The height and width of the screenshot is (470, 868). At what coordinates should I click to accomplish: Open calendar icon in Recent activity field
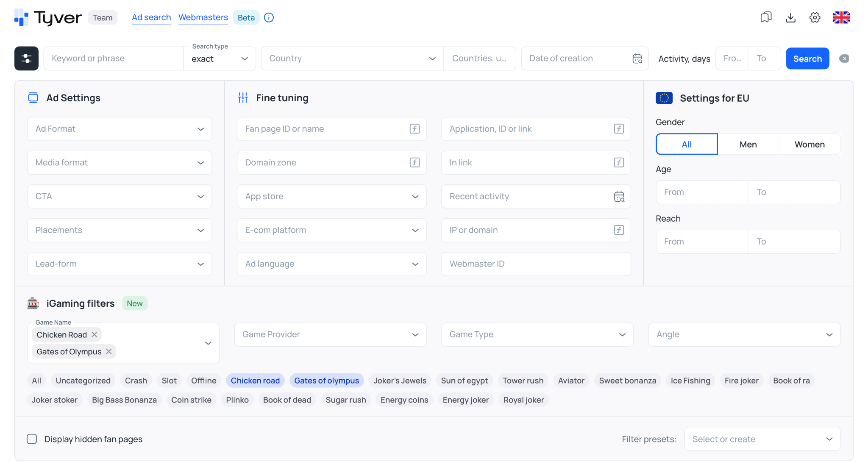(619, 197)
